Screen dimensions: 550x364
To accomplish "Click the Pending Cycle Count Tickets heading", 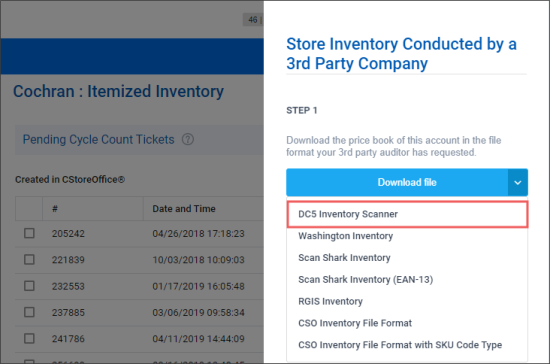I will click(x=99, y=140).
